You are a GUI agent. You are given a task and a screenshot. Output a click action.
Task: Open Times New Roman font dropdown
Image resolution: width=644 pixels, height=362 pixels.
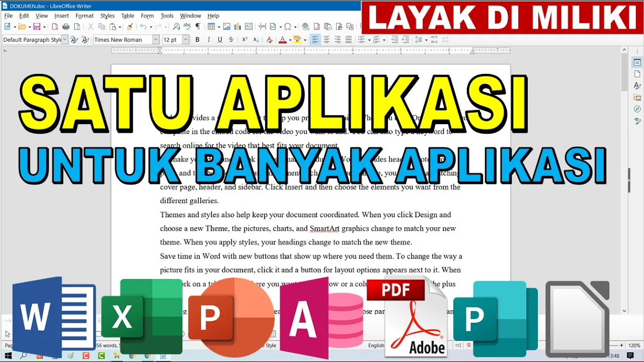155,40
